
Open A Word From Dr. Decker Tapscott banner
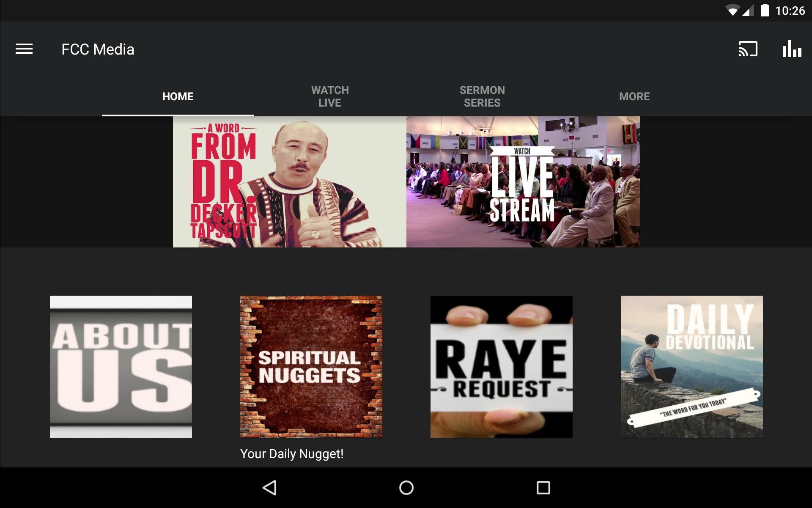coord(290,182)
